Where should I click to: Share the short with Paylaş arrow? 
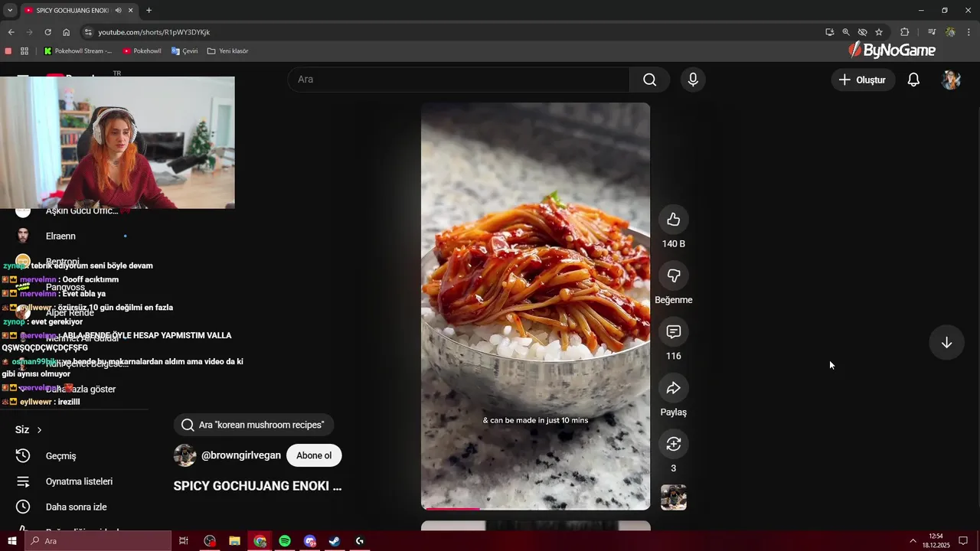674,388
